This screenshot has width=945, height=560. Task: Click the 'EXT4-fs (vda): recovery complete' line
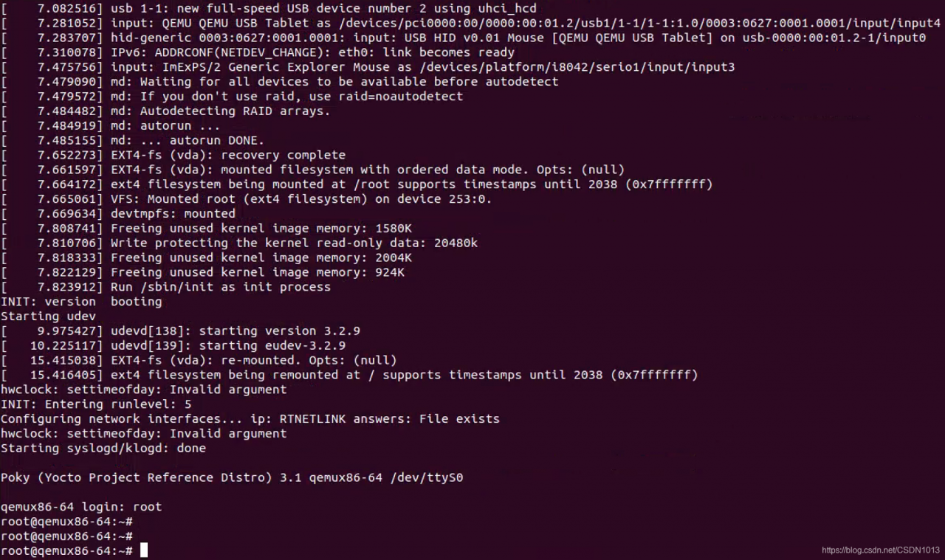227,155
